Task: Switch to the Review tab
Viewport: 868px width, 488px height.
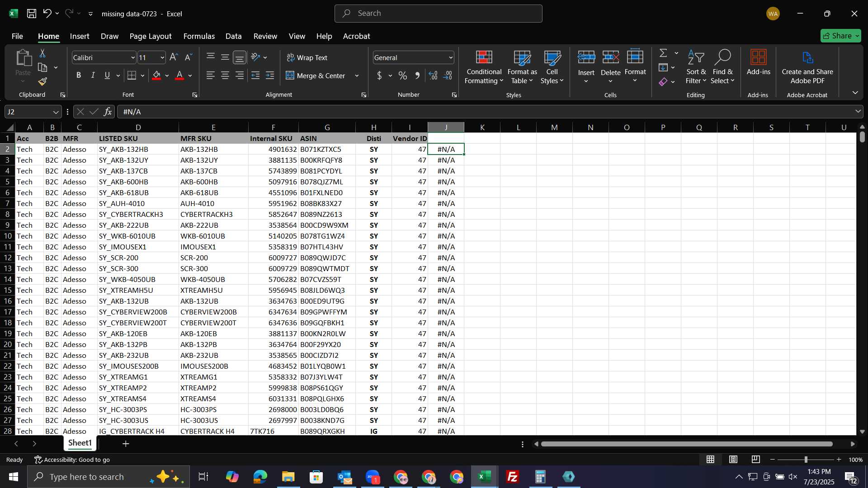Action: pos(265,36)
